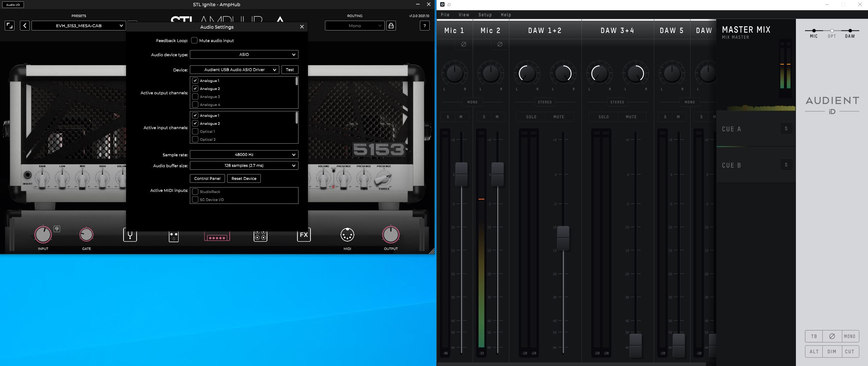The width and height of the screenshot is (868, 366).
Task: Uncheck Analogue 1 input channel
Action: pyautogui.click(x=195, y=115)
